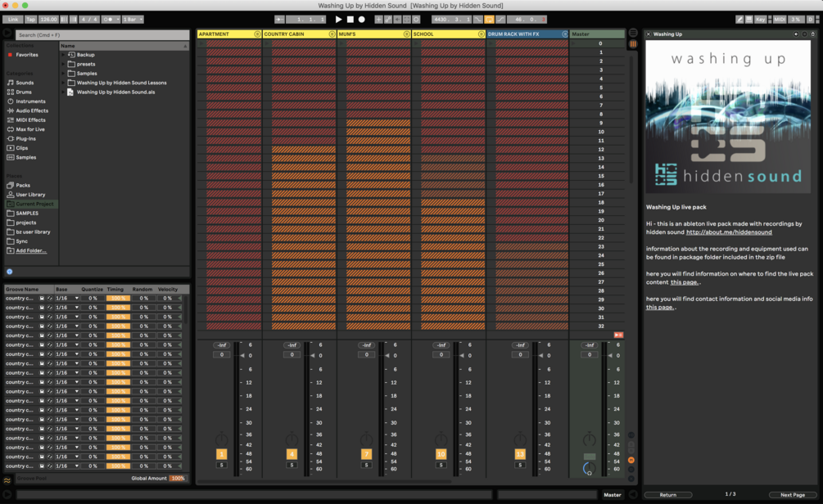Enable Draw Mode pencil icon
Screen dimensions: 823x504
tap(739, 20)
